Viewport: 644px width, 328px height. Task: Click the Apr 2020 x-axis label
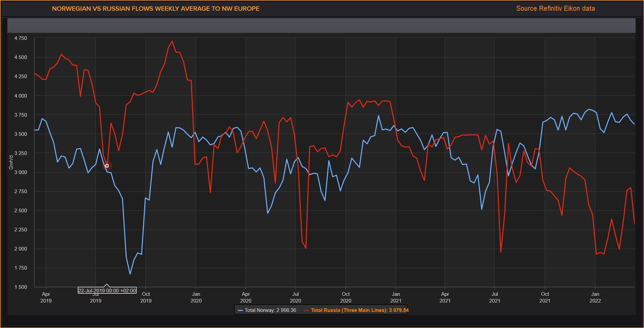pyautogui.click(x=246, y=297)
